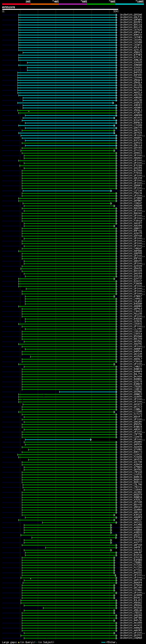Click hit label UniRef100_B4IEQ3
146x644 pixels.
[x=131, y=608]
